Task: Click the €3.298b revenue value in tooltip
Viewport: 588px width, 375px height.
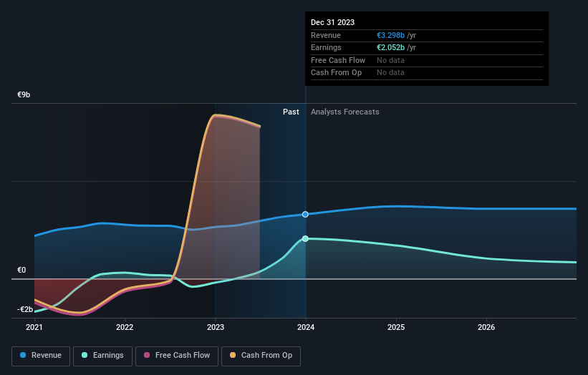Action: pyautogui.click(x=391, y=35)
